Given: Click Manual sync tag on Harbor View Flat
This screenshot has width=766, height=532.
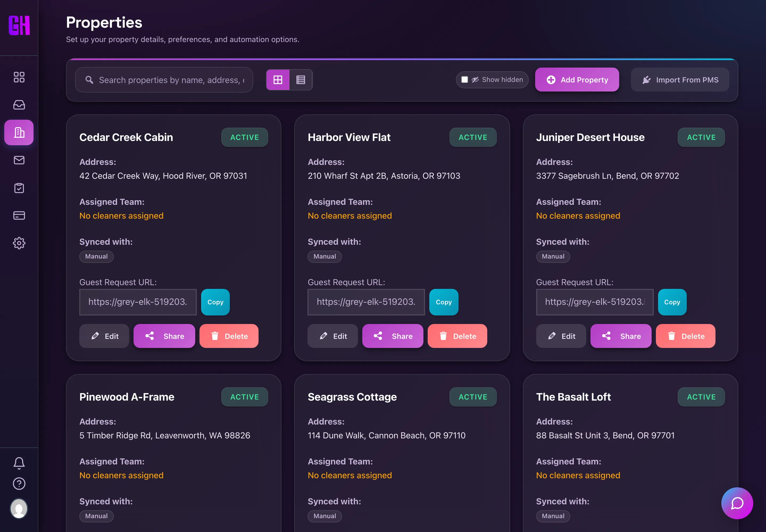Looking at the screenshot, I should coord(325,256).
